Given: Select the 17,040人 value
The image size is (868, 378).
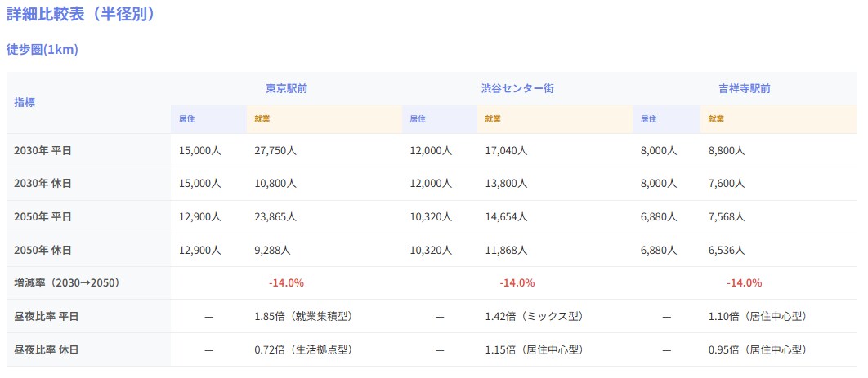Looking at the screenshot, I should pyautogui.click(x=506, y=150).
